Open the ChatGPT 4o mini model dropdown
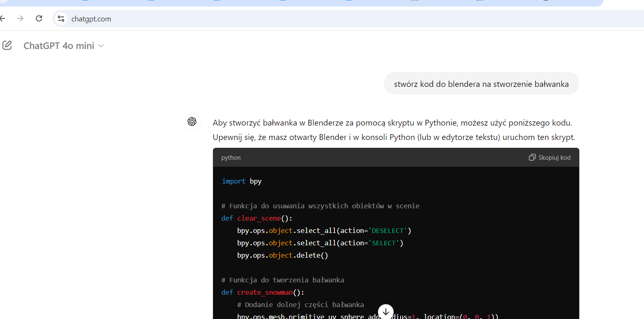 click(x=63, y=46)
